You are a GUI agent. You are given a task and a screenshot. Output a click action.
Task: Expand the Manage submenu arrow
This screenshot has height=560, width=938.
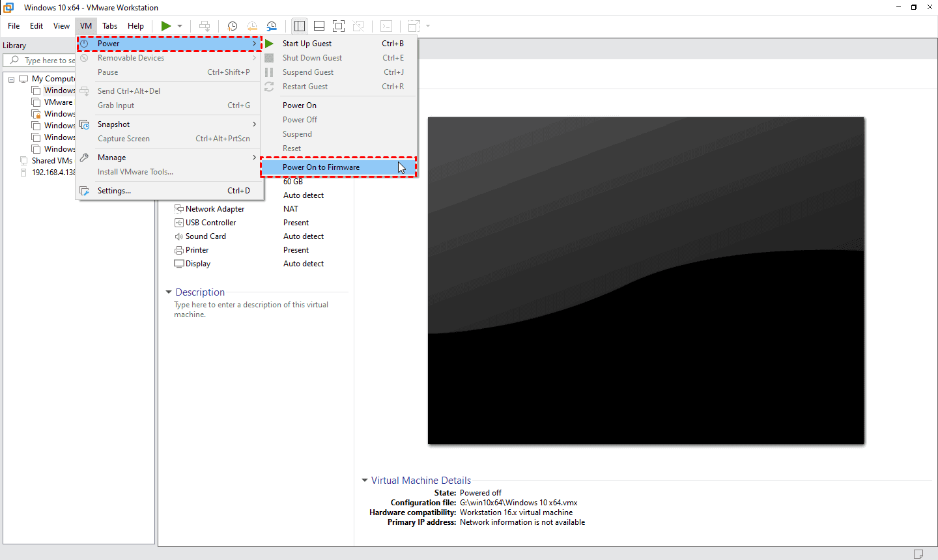254,158
